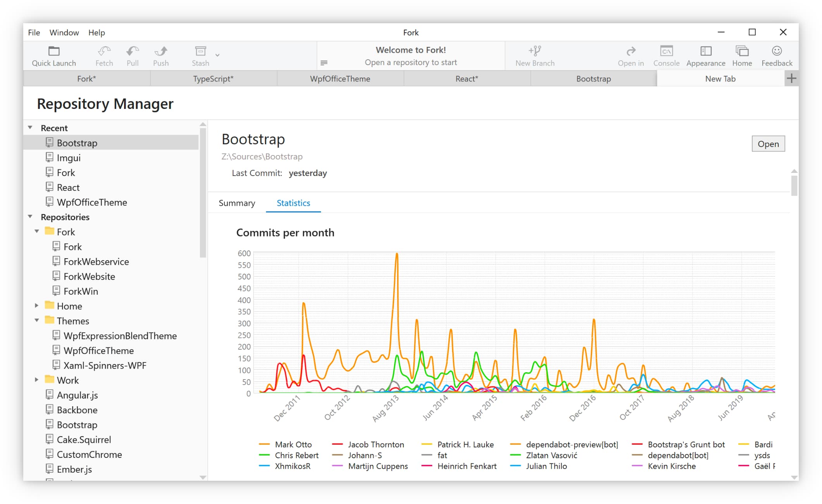Select the Cake.Squirrel repository
822x504 pixels.
(111, 439)
